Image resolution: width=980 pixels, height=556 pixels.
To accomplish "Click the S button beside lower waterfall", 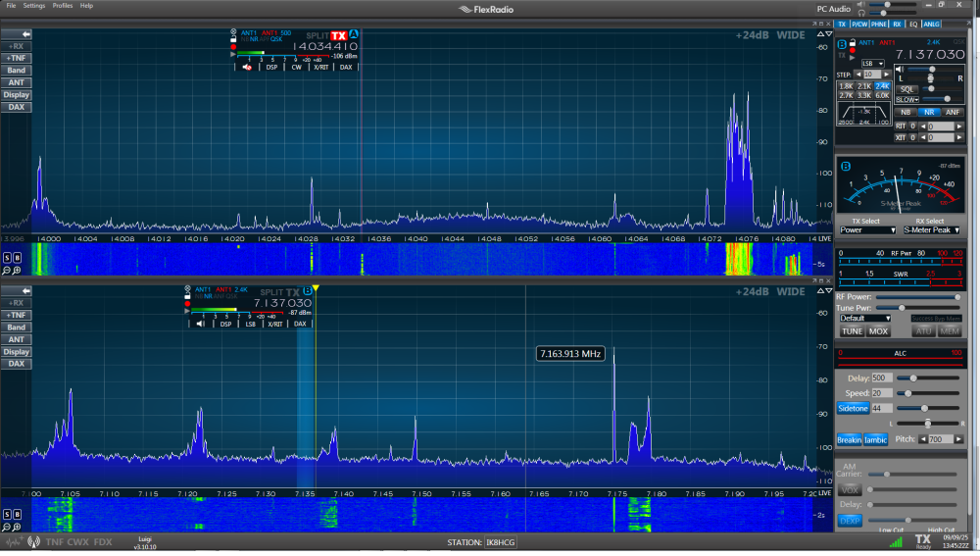I will (x=7, y=514).
